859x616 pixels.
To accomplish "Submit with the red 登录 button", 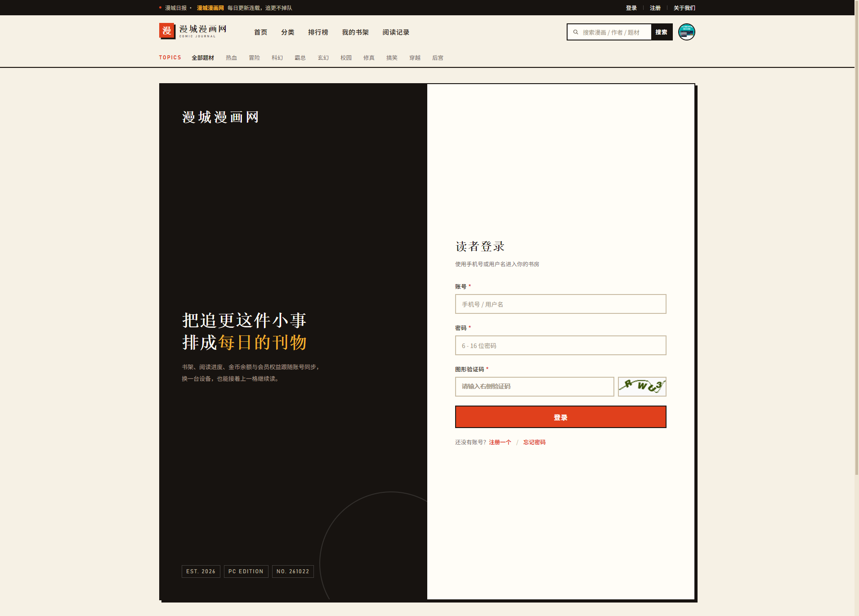I will 560,417.
